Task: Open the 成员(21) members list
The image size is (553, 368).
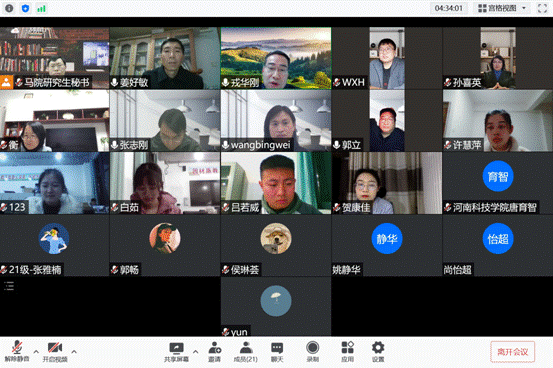Action: click(x=246, y=351)
